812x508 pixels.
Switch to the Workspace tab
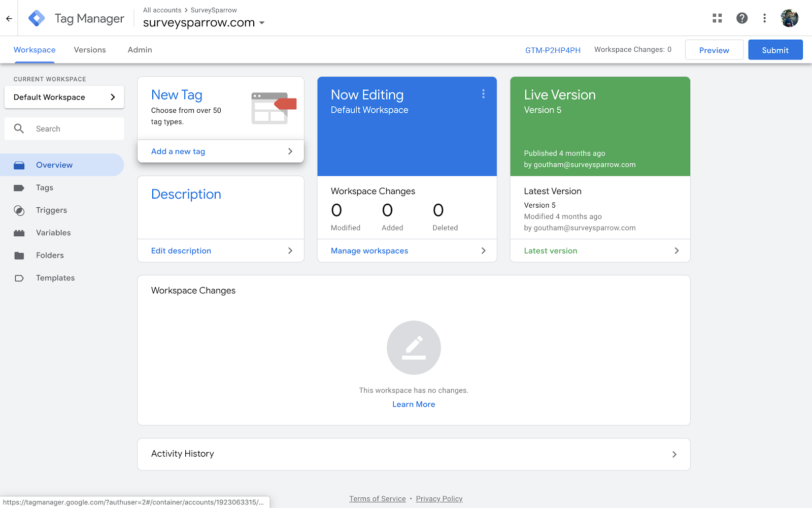pyautogui.click(x=35, y=50)
